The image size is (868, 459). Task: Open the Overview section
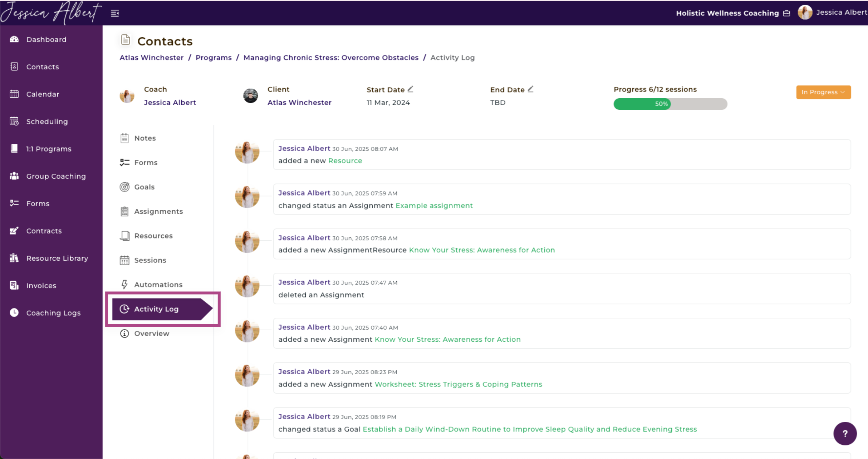(x=152, y=334)
